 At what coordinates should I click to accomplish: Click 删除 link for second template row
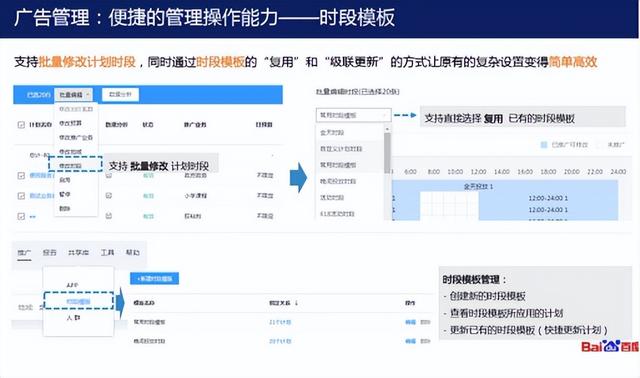pos(425,341)
